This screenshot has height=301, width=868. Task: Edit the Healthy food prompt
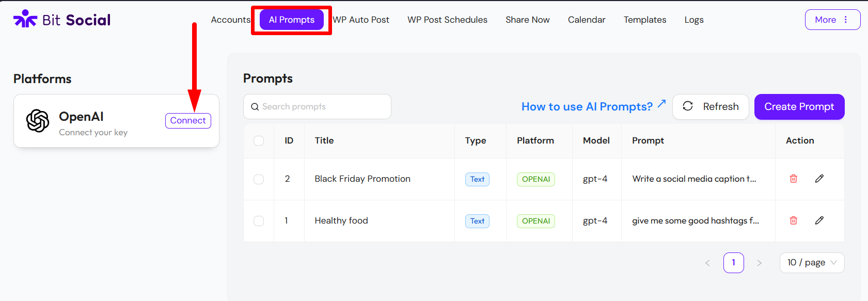[819, 220]
